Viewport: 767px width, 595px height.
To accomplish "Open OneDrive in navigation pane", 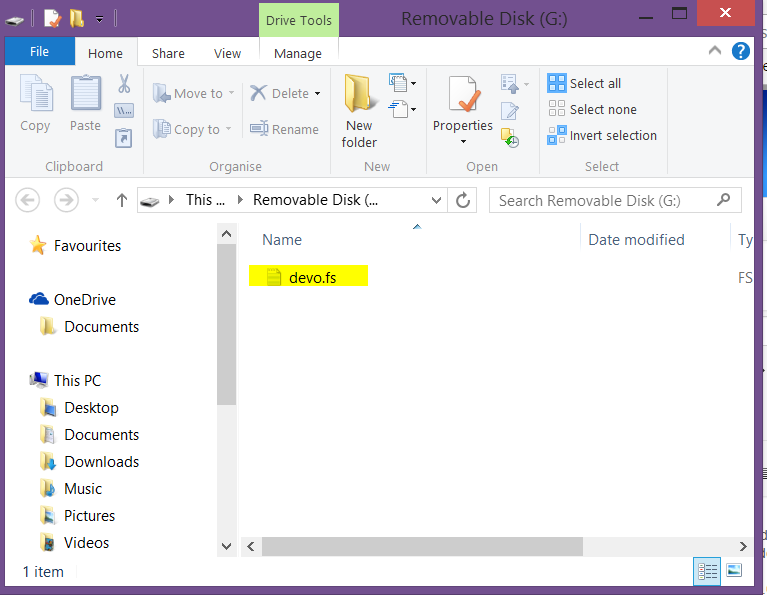I will click(72, 299).
